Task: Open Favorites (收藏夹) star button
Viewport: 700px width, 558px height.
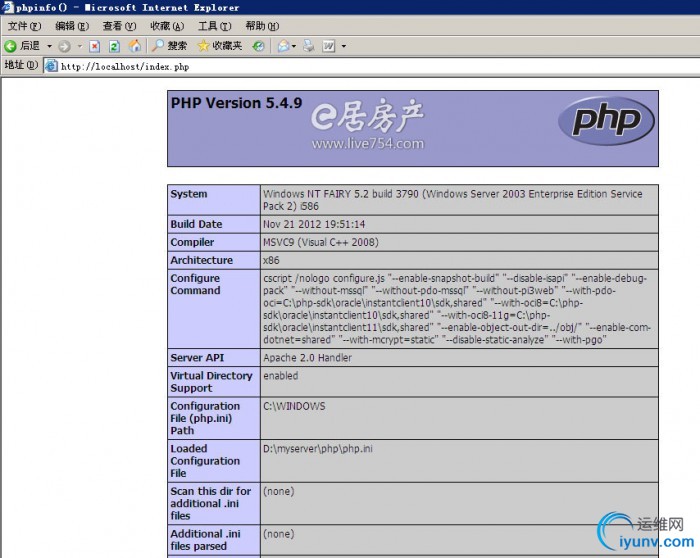Action: (x=220, y=46)
